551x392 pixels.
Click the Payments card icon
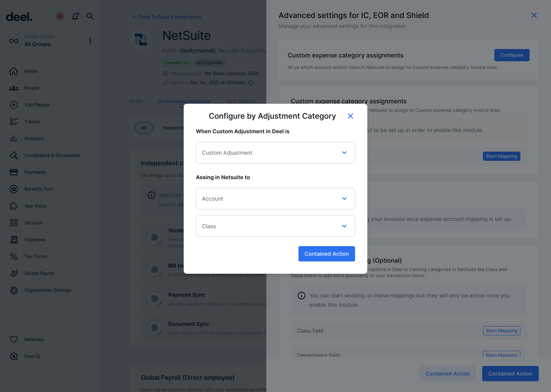pyautogui.click(x=14, y=172)
